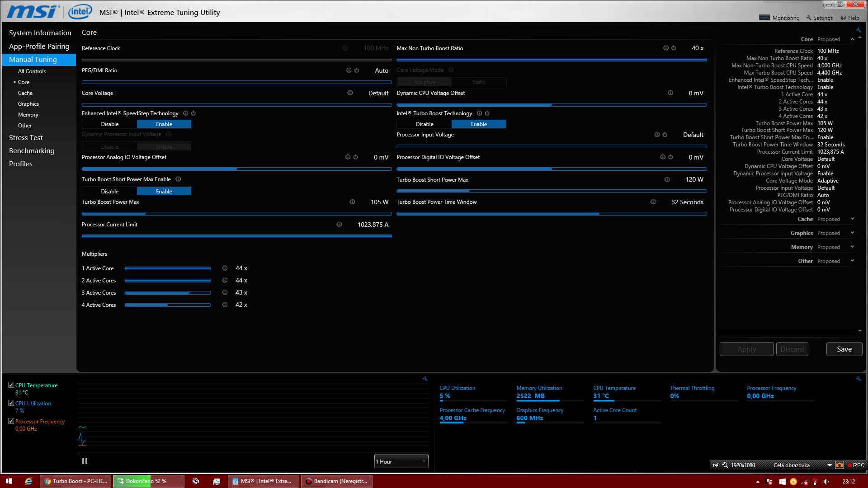Expand the Graphics Proposed section
This screenshot has height=488, width=868.
(x=852, y=233)
